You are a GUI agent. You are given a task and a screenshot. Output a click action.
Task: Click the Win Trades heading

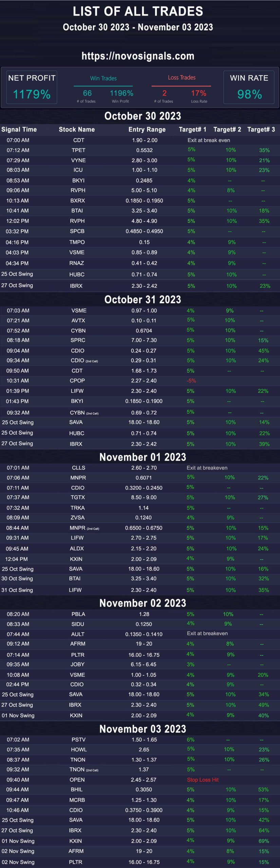(103, 78)
